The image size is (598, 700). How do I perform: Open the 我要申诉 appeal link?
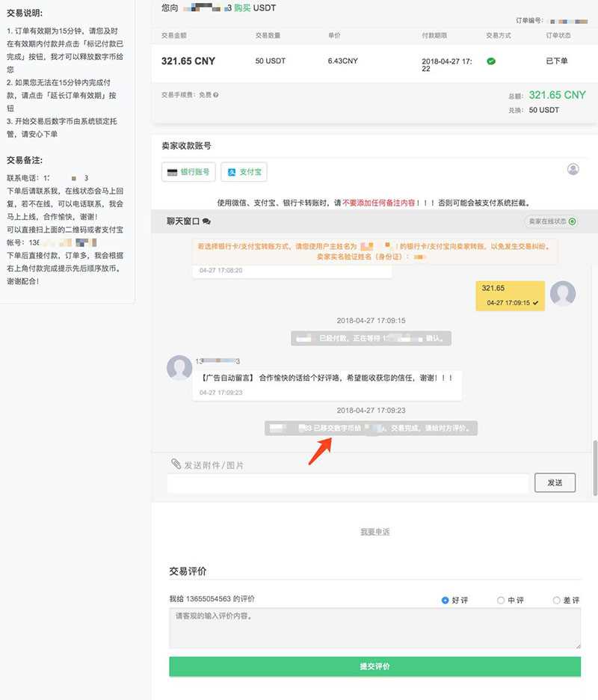(374, 531)
